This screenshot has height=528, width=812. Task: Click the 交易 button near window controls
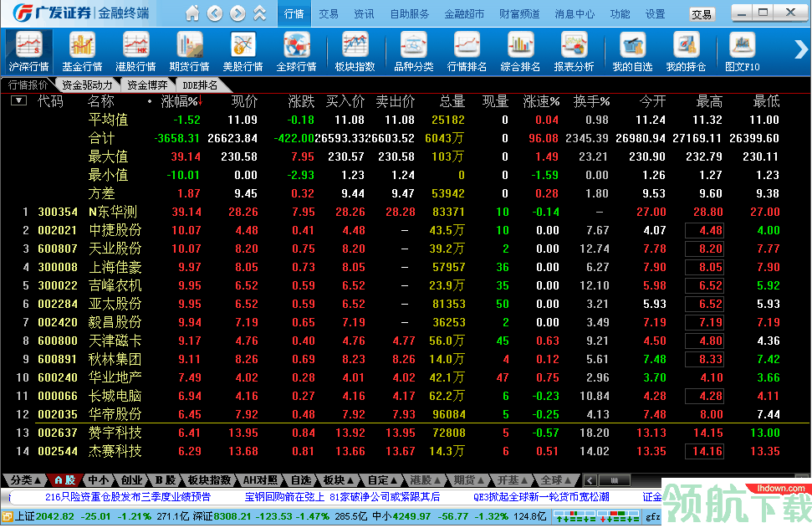[x=702, y=14]
